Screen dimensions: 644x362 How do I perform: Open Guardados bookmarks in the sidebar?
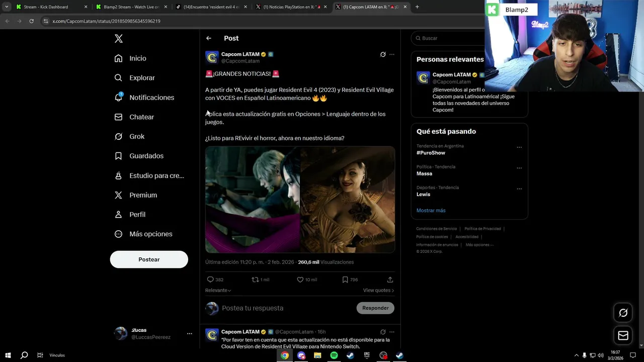pyautogui.click(x=139, y=156)
